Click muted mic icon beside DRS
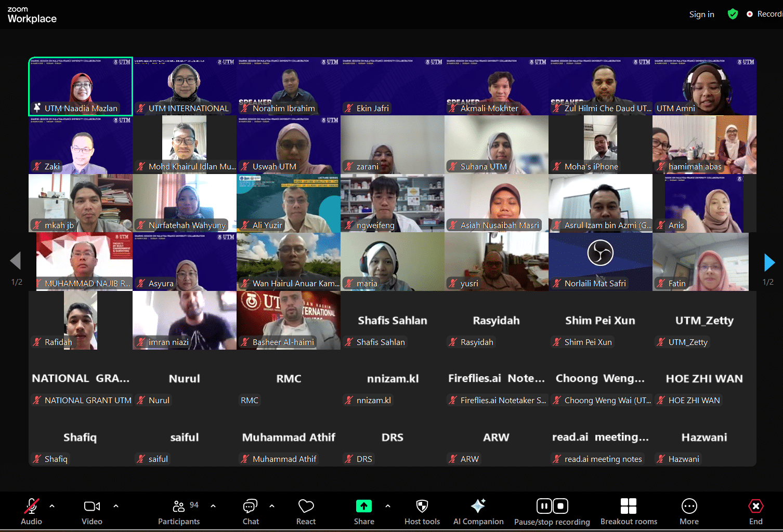 click(349, 459)
